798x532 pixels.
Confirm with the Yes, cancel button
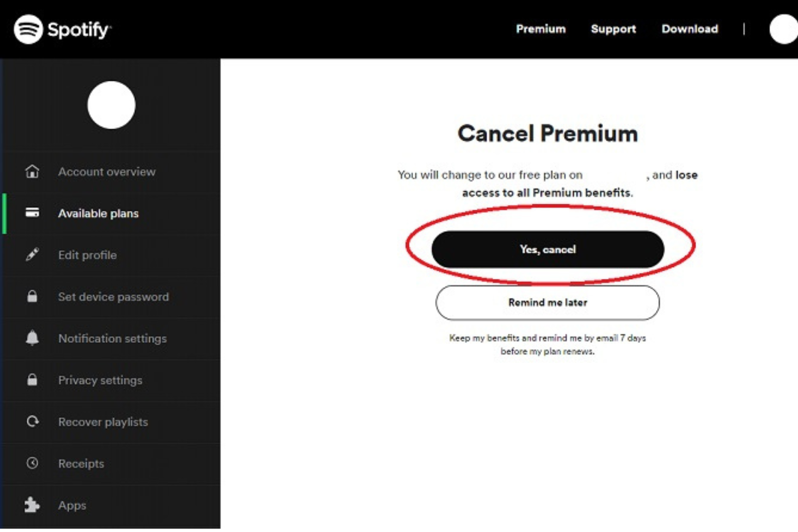coord(548,249)
